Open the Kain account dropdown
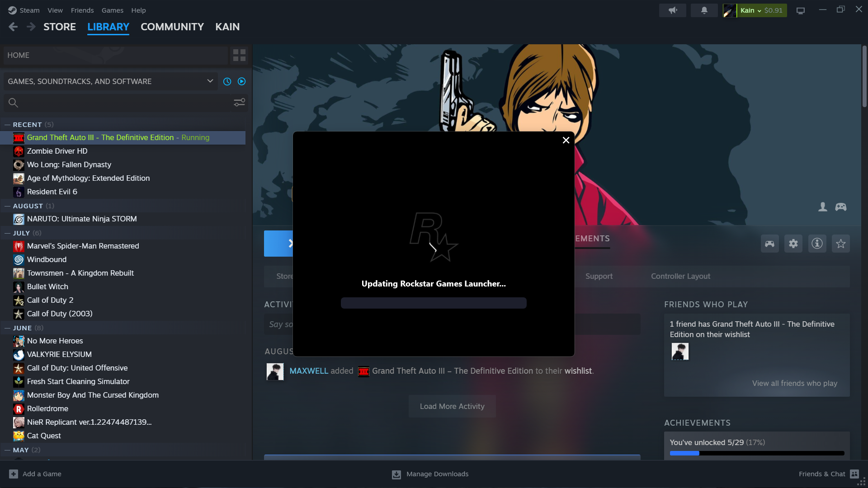868x488 pixels. point(751,10)
